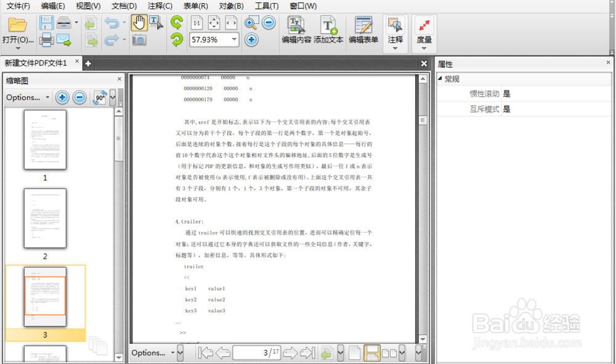This screenshot has height=364, width=616.
Task: Click the Undo arrow icon
Action: pyautogui.click(x=111, y=23)
